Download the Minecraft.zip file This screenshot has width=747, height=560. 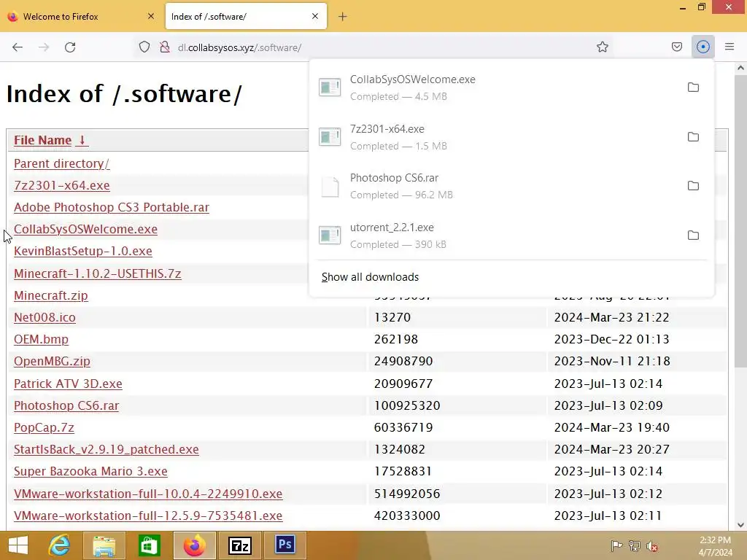pos(51,296)
